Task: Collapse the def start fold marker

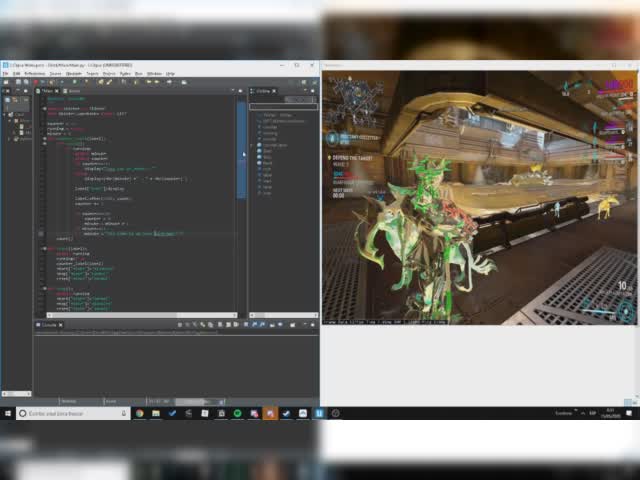Action: (x=44, y=249)
